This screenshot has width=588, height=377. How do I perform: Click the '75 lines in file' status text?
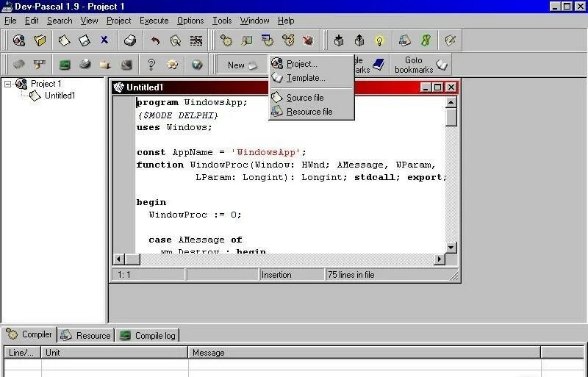point(351,275)
